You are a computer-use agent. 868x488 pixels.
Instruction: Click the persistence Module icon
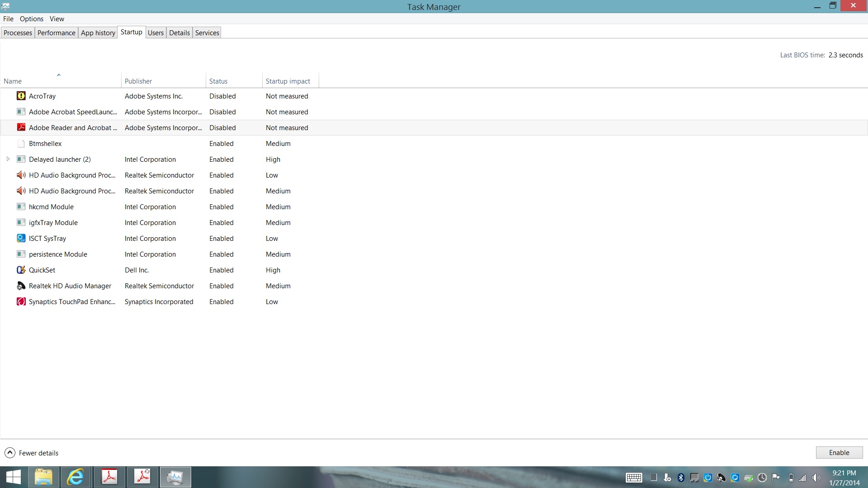[21, 254]
